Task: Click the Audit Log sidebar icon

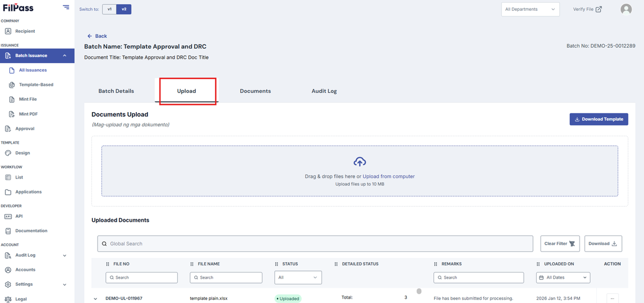Action: pyautogui.click(x=8, y=255)
